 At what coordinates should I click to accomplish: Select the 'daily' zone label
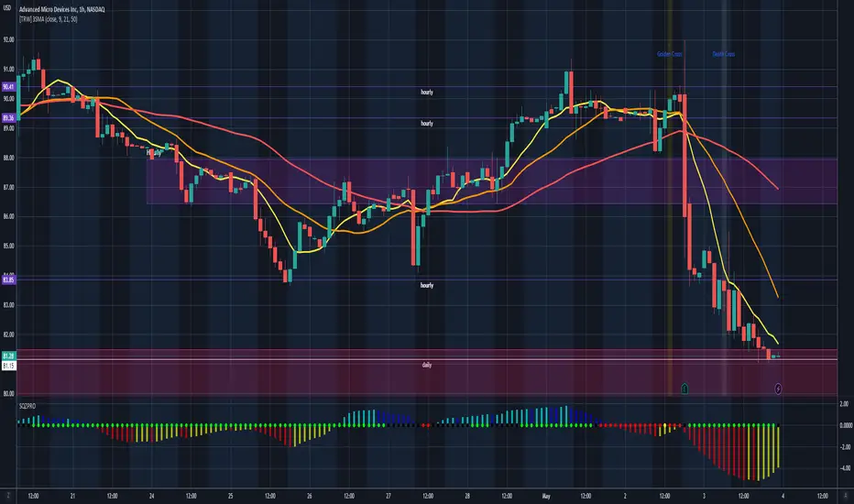point(427,365)
